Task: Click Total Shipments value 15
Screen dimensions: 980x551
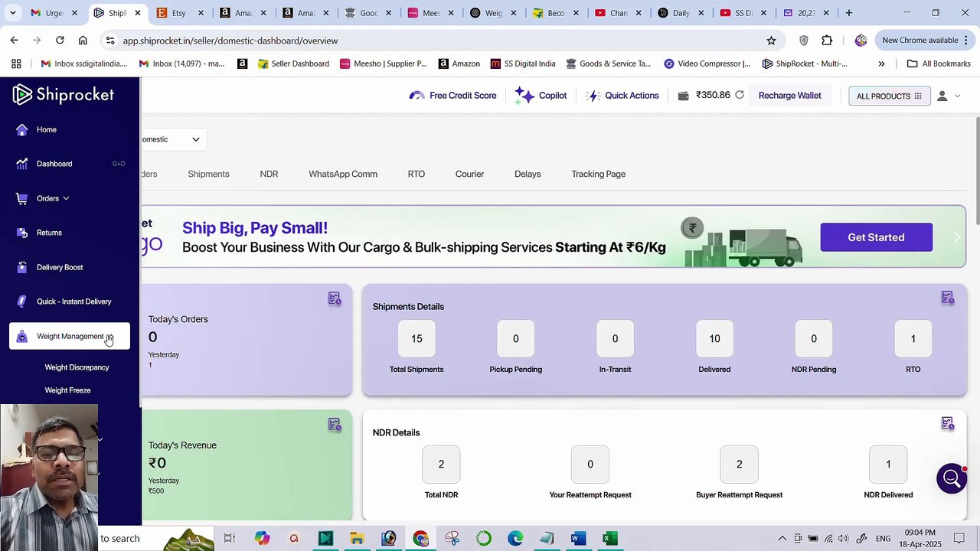Action: coord(416,338)
